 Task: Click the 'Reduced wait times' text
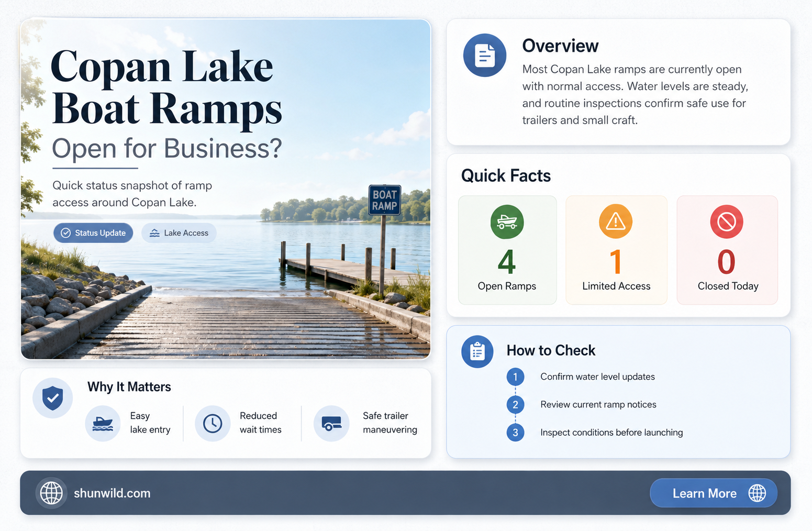click(261, 423)
